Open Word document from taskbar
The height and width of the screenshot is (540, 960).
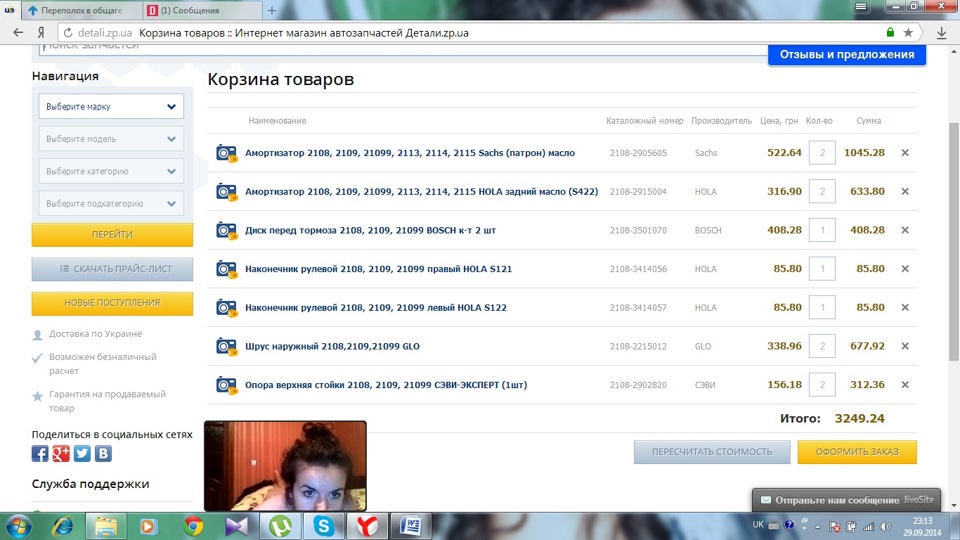(x=411, y=527)
